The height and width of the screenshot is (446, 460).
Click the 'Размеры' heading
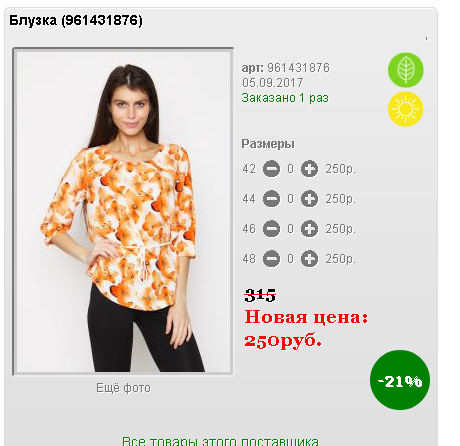[x=268, y=144]
